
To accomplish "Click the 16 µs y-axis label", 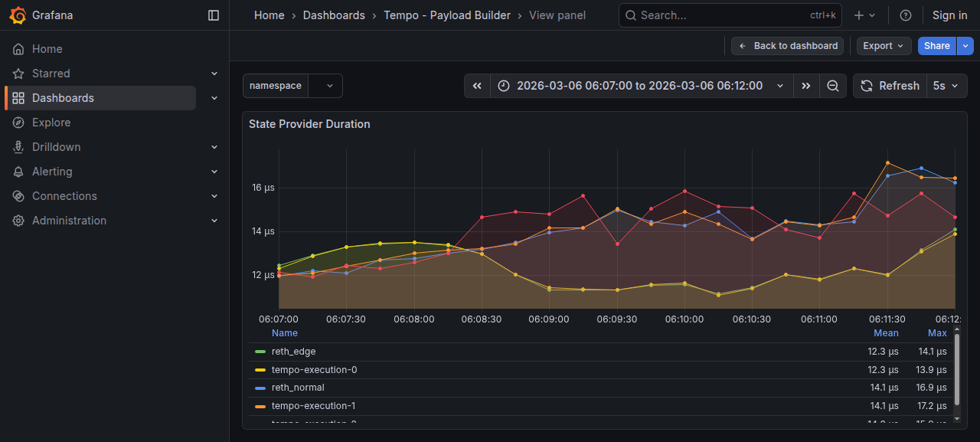I will pos(263,188).
